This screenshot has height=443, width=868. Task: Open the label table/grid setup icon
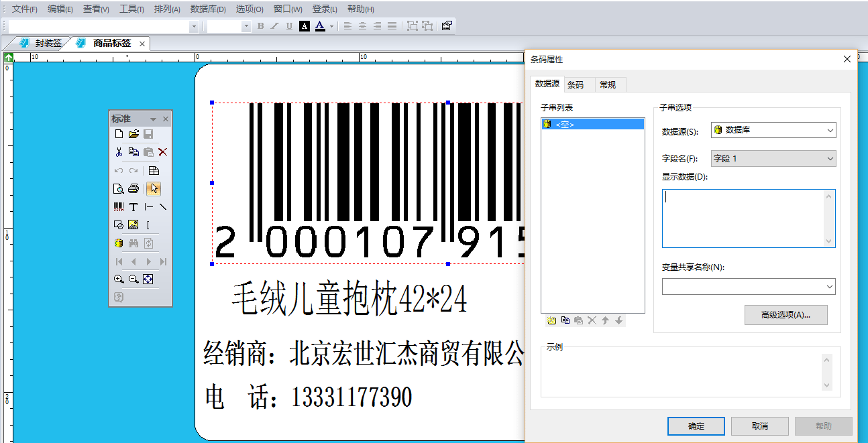154,171
